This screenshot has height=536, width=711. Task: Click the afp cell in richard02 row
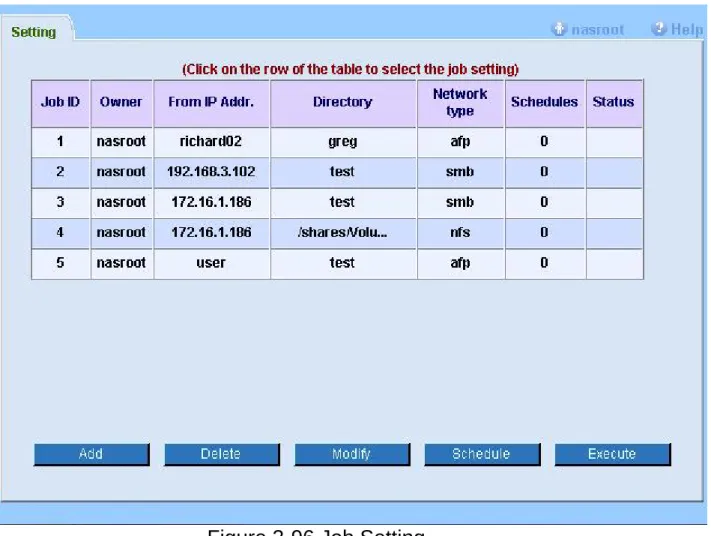coord(460,142)
